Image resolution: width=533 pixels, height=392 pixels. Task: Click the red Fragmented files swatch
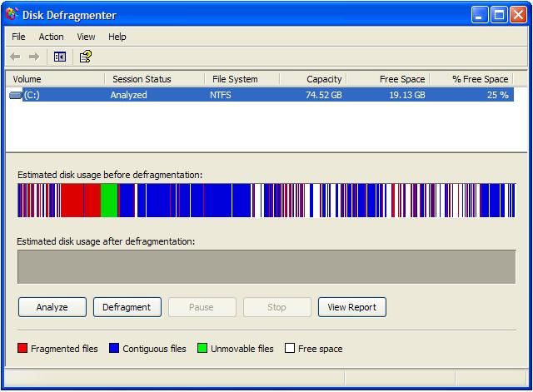click(x=22, y=348)
